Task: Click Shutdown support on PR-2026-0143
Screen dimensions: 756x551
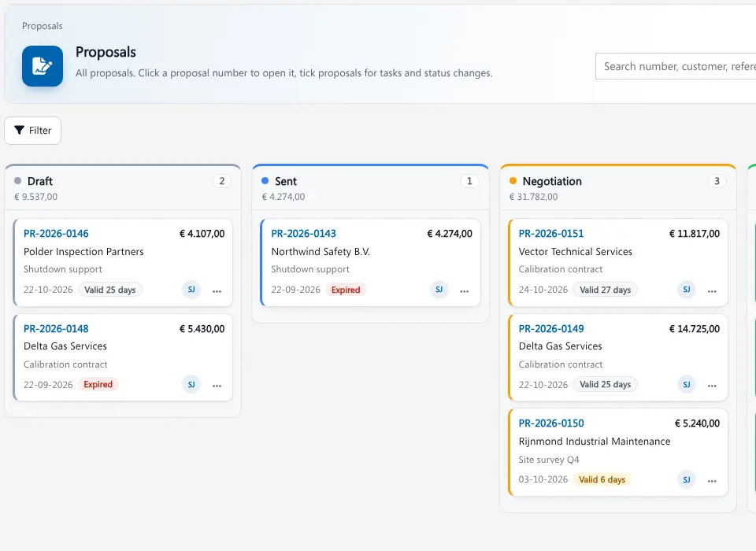Action: point(310,269)
